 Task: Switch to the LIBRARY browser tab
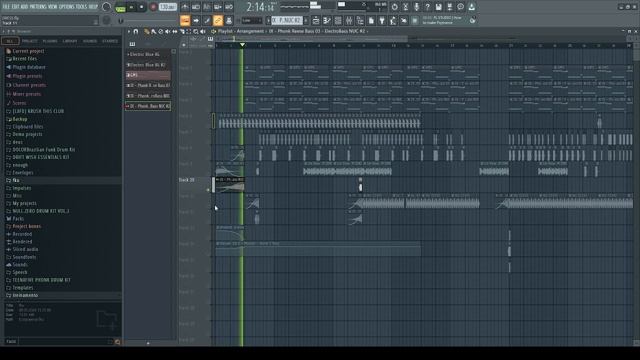[70, 41]
